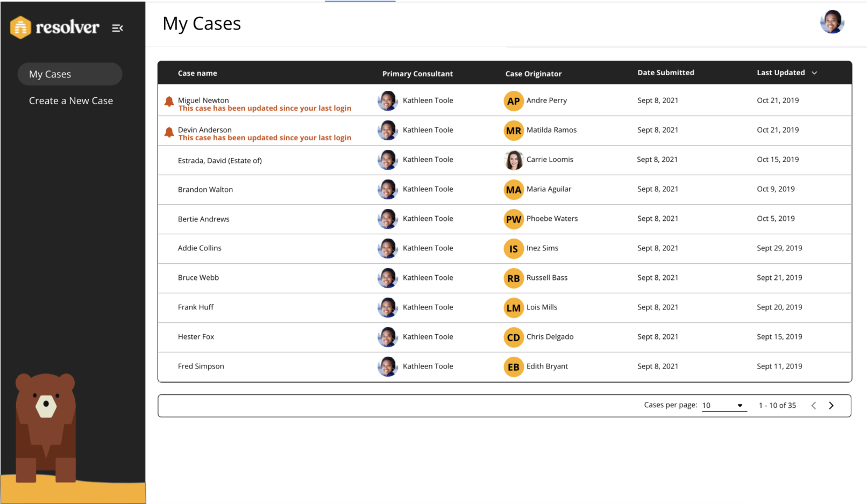Toggle the Last Updated sort arrow
The image size is (867, 504).
tap(814, 73)
